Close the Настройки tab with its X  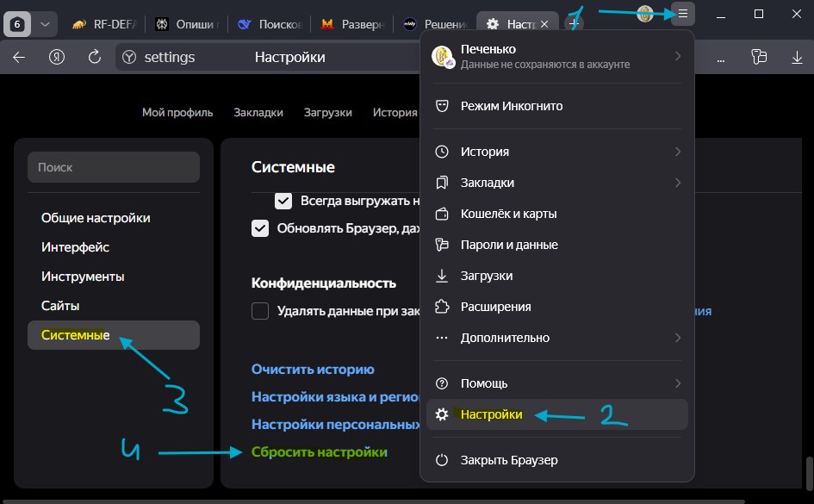click(544, 24)
